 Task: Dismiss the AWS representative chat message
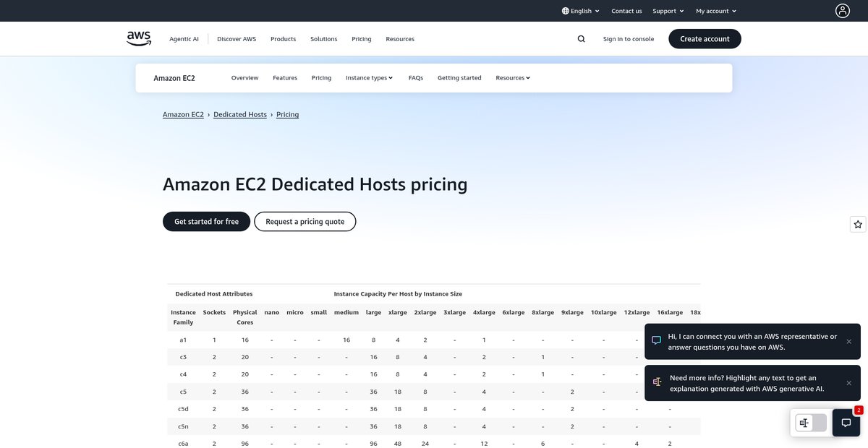coord(849,341)
